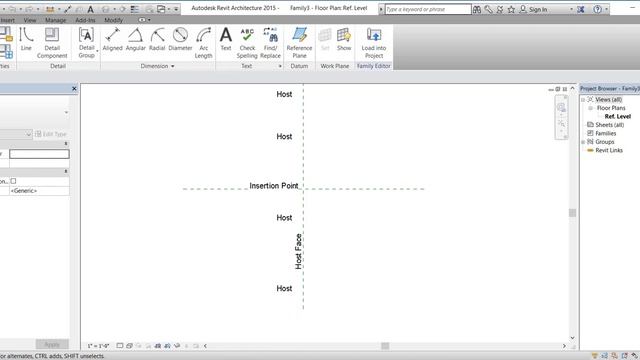This screenshot has height=360, width=640.
Task: Open Autodesk Exchange Apps icon
Action: [581, 9]
